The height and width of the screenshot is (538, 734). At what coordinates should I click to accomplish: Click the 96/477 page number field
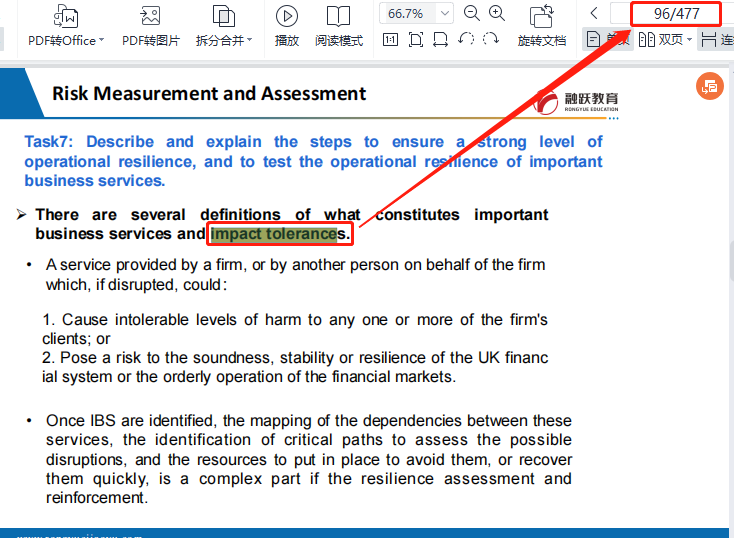[x=676, y=13]
